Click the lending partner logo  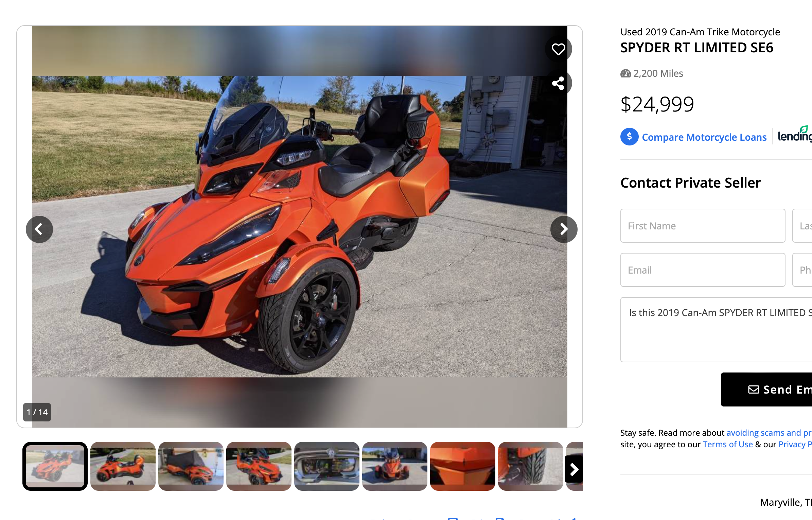coord(795,135)
